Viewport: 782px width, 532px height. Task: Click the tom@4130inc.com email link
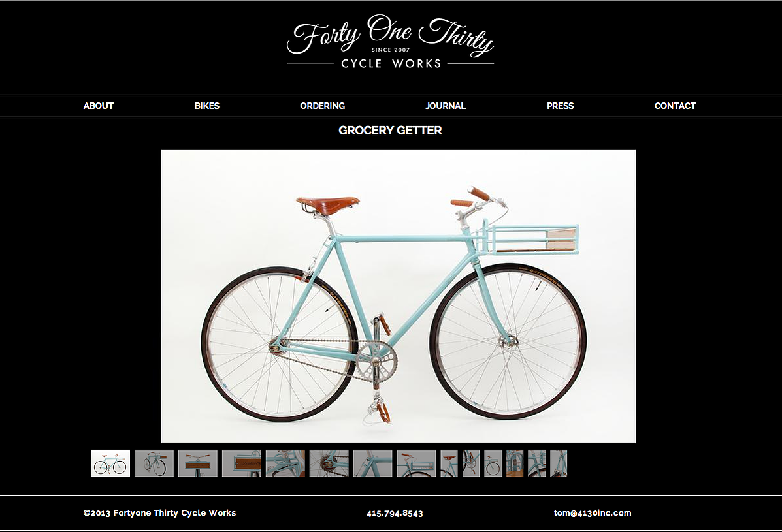point(593,512)
